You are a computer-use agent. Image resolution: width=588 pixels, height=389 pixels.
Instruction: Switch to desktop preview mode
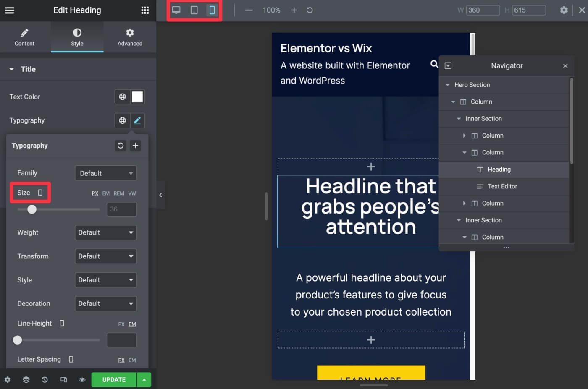pyautogui.click(x=176, y=10)
